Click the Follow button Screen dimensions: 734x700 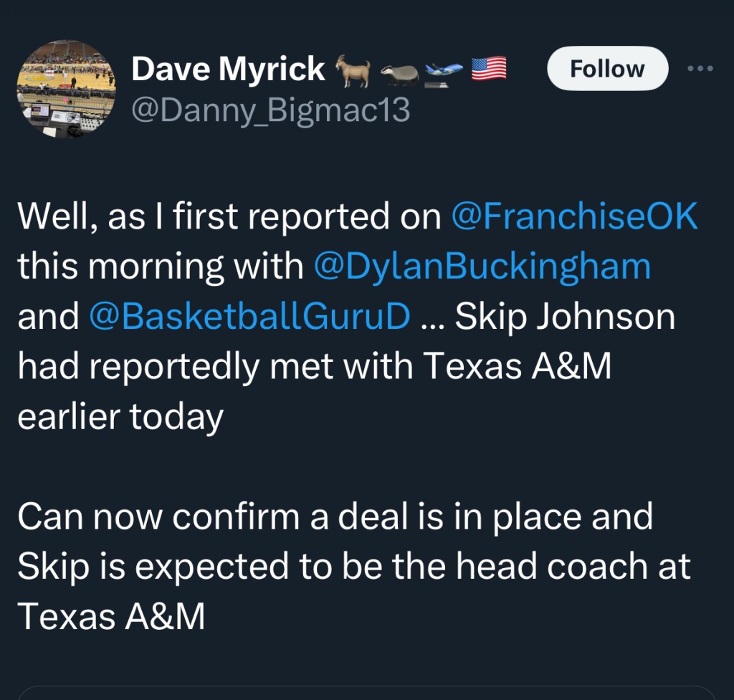[607, 69]
